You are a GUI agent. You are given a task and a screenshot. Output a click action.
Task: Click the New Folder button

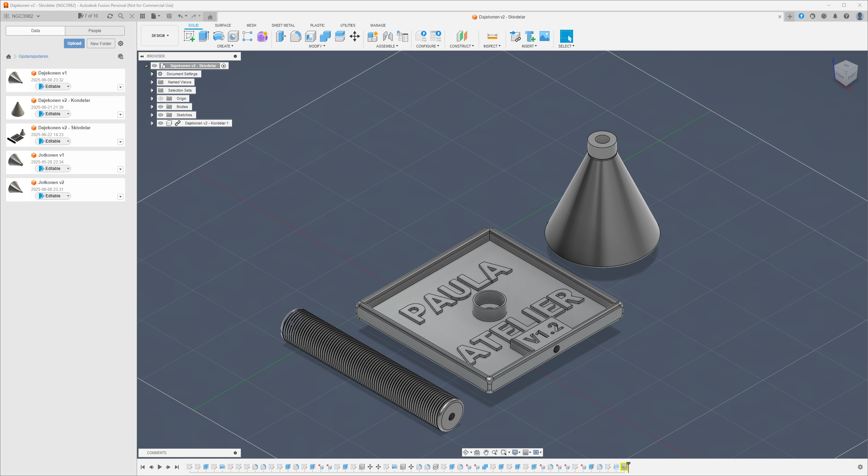coord(101,43)
